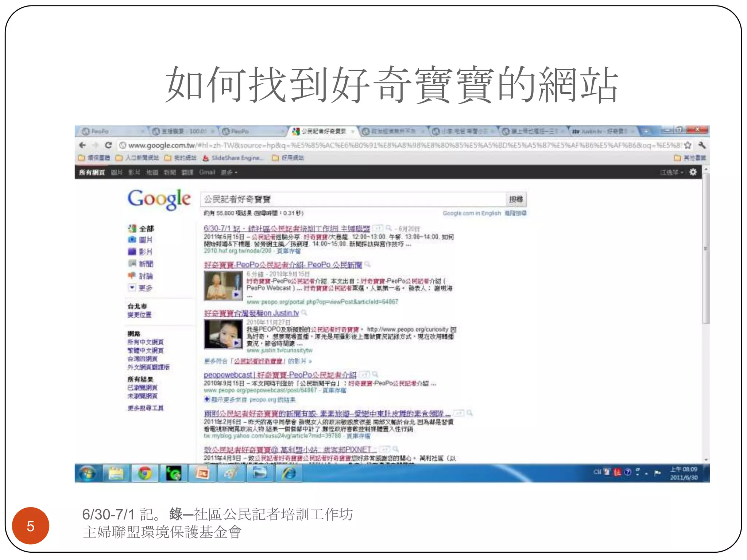Click the paint-tool taskbar icon
This screenshot has height=560, width=747.
231,473
